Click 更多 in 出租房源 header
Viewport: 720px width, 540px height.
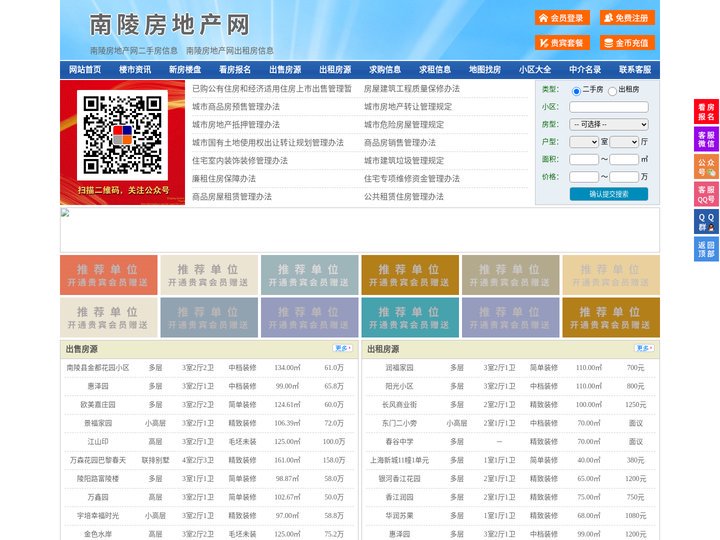point(644,348)
